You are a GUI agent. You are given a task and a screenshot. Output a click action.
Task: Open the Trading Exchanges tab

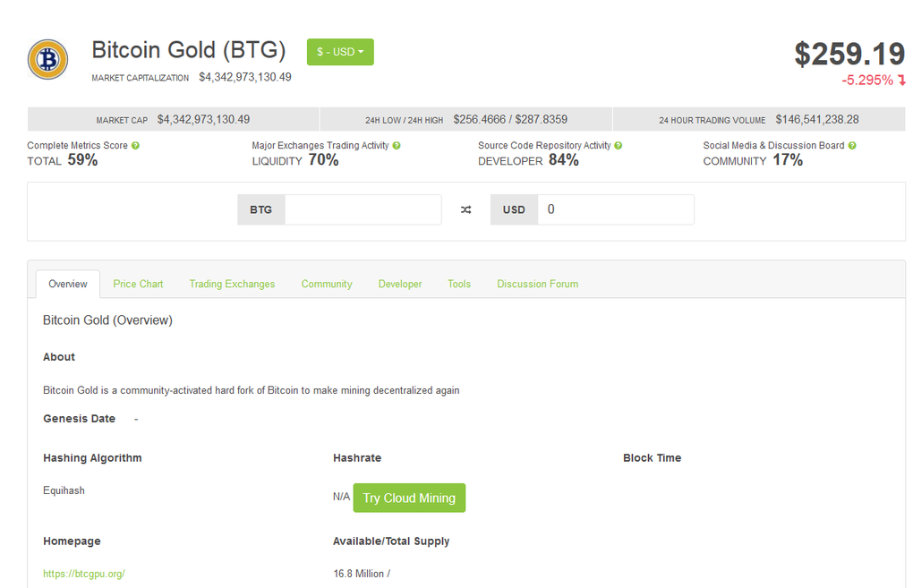point(232,284)
